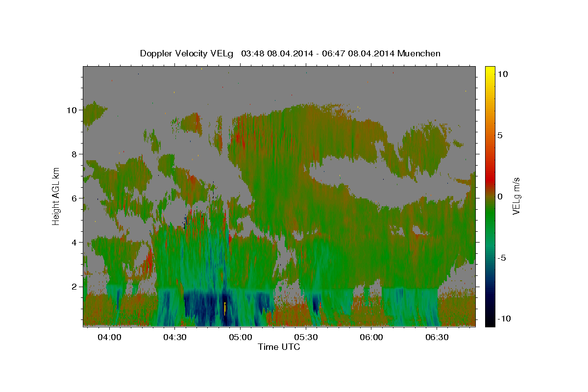Click the color bar label '5'
This screenshot has width=588, height=392.
[500, 135]
